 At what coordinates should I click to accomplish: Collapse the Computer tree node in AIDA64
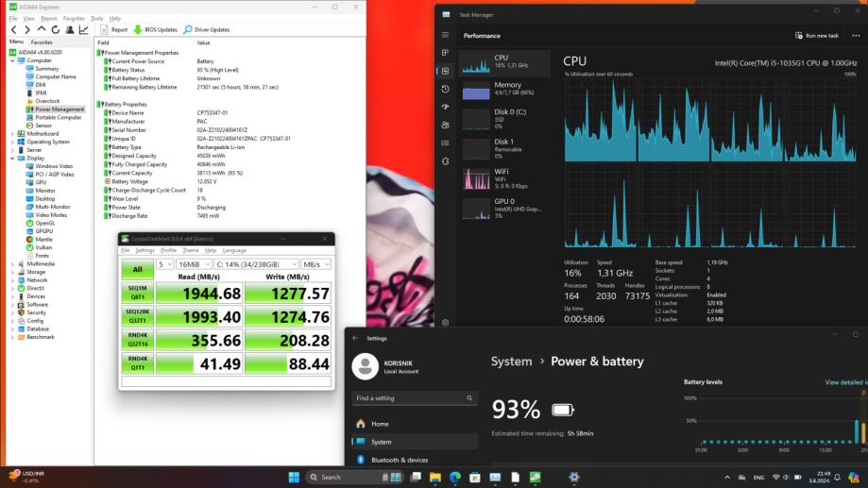[x=12, y=60]
